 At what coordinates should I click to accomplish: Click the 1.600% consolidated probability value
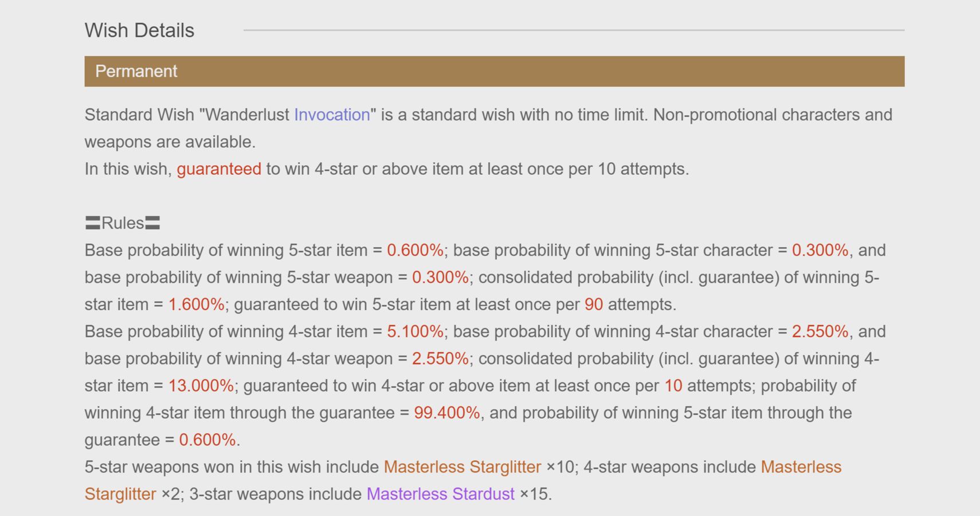click(x=196, y=304)
